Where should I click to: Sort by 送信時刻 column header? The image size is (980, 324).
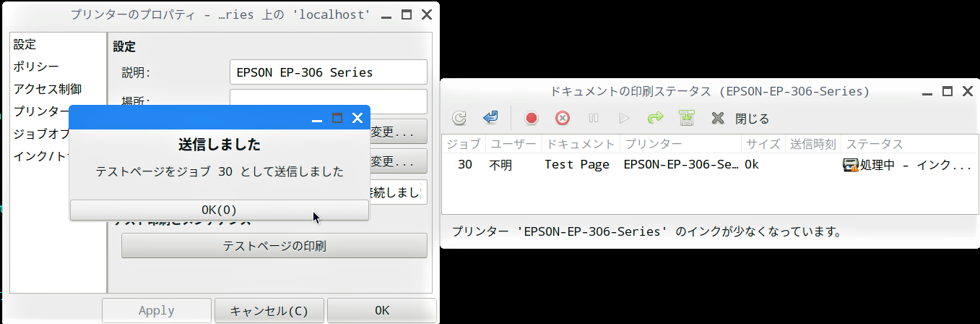tap(813, 145)
